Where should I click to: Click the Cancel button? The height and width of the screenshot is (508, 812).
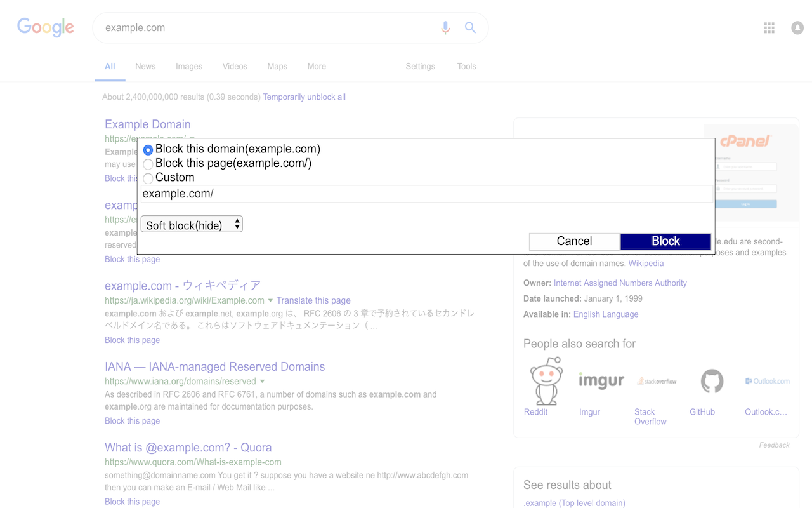[x=574, y=241]
